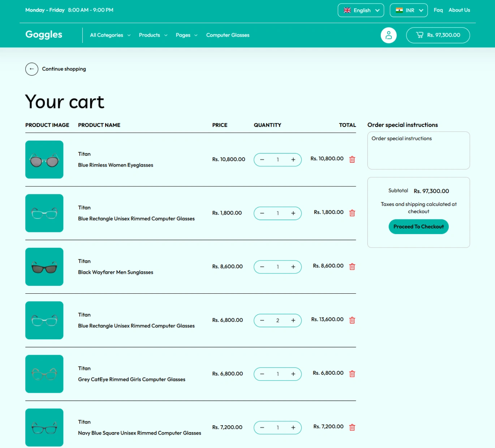Open the Black Wayfarer Men Sunglasses thumbnail
This screenshot has width=495, height=448.
[44, 267]
